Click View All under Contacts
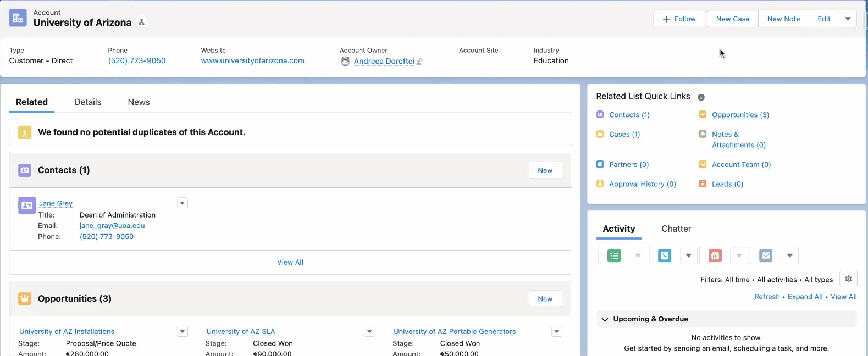The width and height of the screenshot is (868, 356). tap(290, 262)
